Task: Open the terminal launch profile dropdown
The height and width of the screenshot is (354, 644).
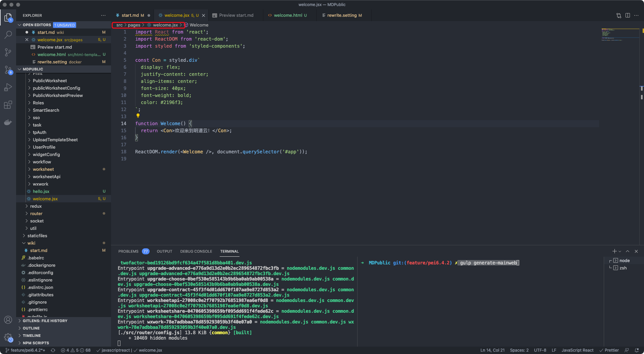Action: [620, 251]
